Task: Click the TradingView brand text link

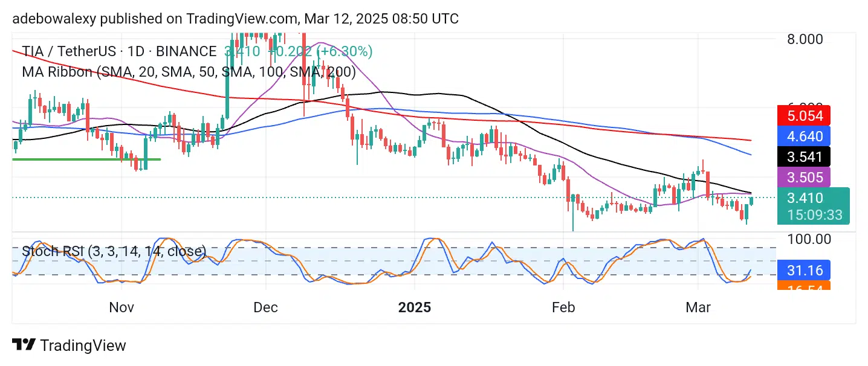Action: pos(83,345)
